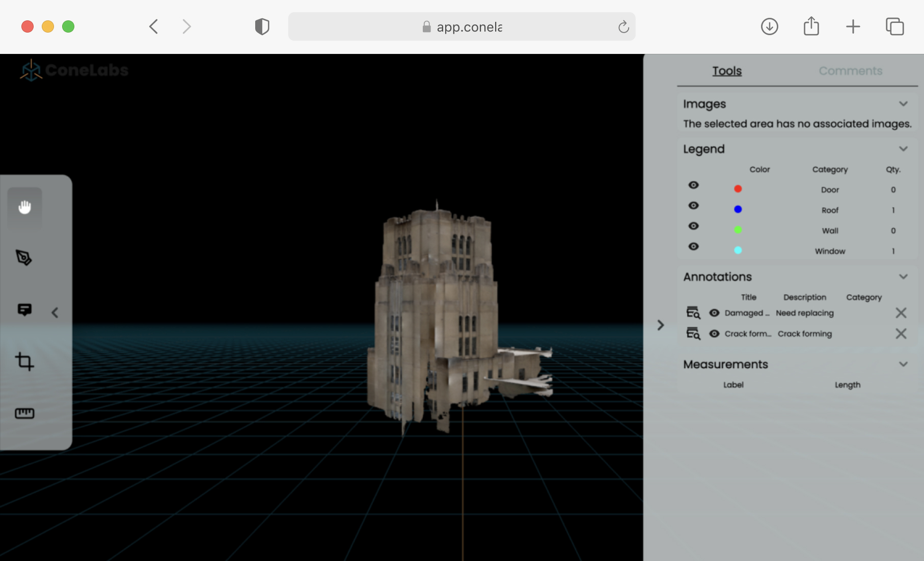Hide the Roof category in legend
This screenshot has width=924, height=561.
pyautogui.click(x=693, y=206)
